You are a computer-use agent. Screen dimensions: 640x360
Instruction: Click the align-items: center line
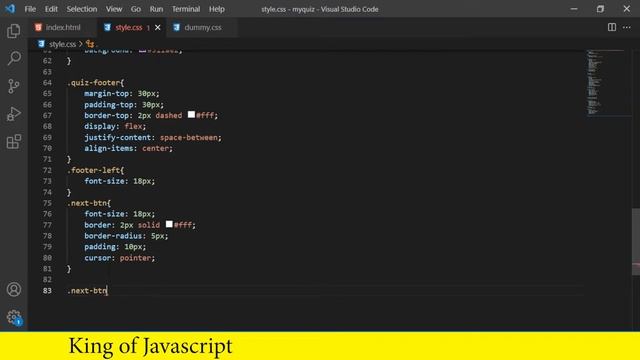[129, 149]
